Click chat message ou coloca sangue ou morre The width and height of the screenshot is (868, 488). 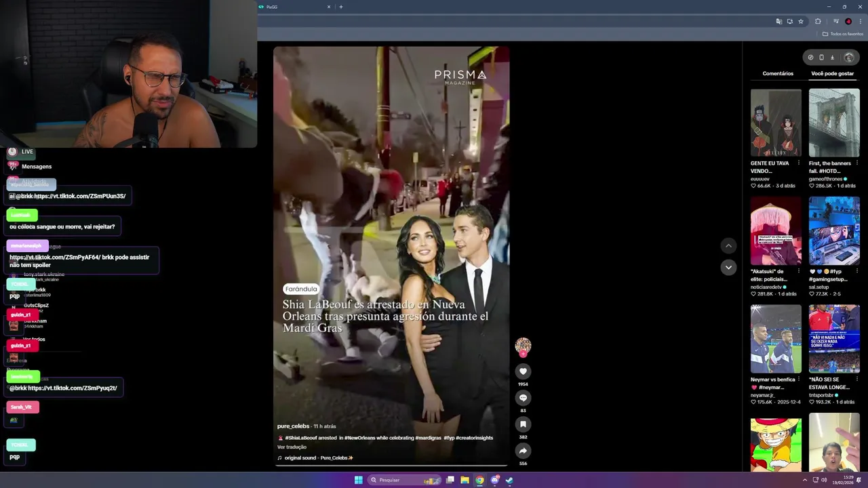[62, 226]
